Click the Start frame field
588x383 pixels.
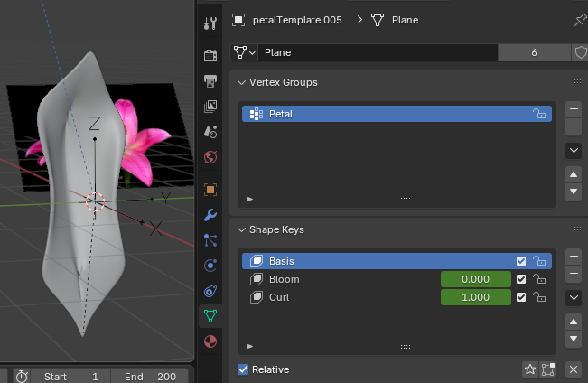coord(70,377)
